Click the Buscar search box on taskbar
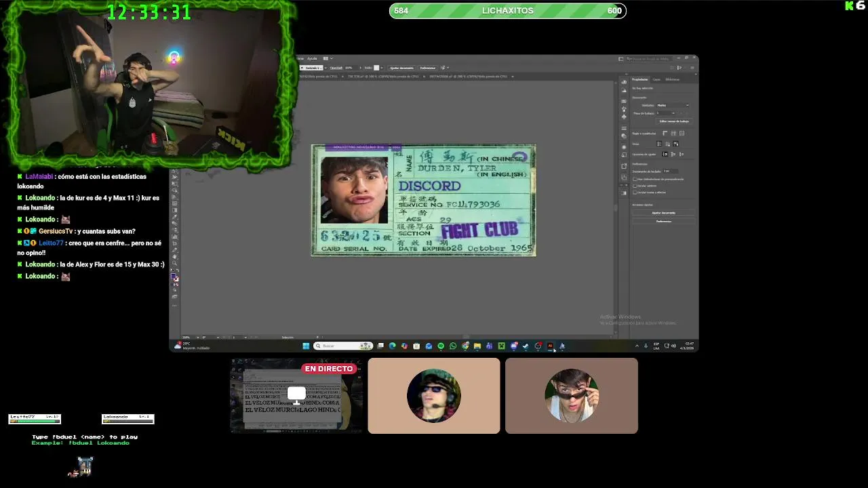Image resolution: width=868 pixels, height=488 pixels. (x=343, y=346)
